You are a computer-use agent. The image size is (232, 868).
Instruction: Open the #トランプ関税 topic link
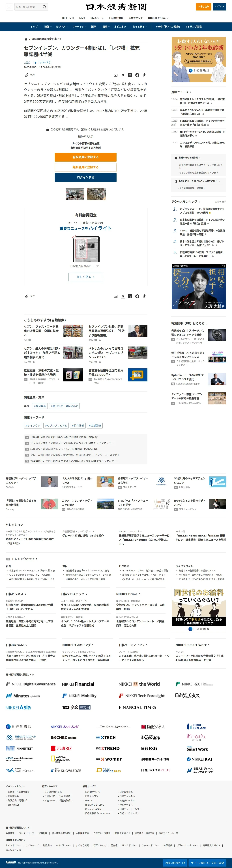193,27
